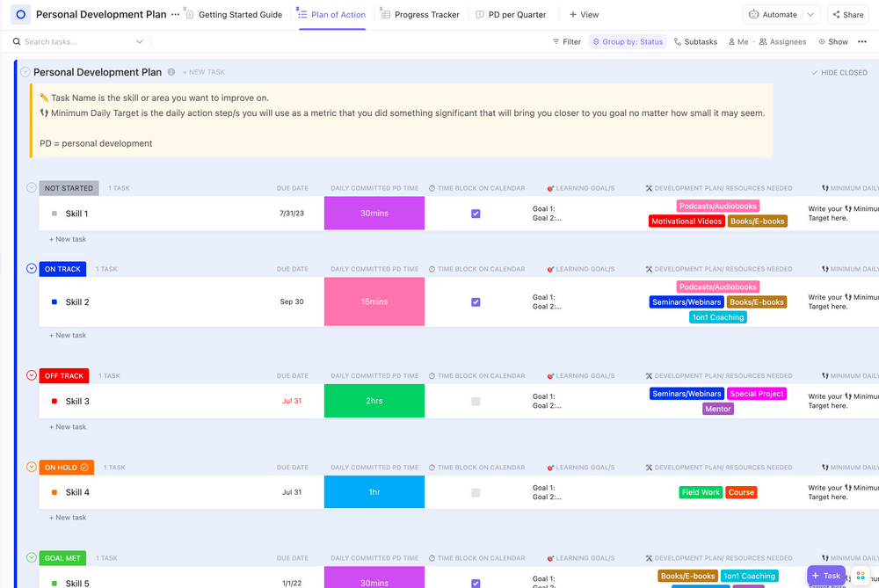Image resolution: width=879 pixels, height=588 pixels.
Task: Click Skill 1 gray status square
Action: 54,214
